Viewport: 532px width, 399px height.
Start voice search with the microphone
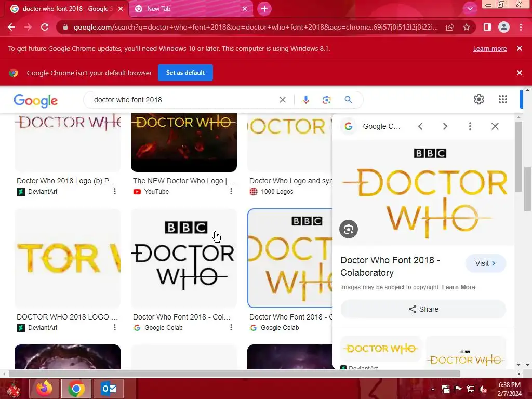point(306,100)
